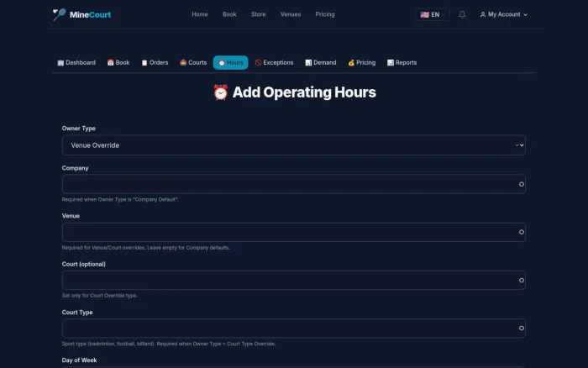Viewport: 588px width, 368px height.
Task: Click into the Venue input field
Action: [x=294, y=232]
